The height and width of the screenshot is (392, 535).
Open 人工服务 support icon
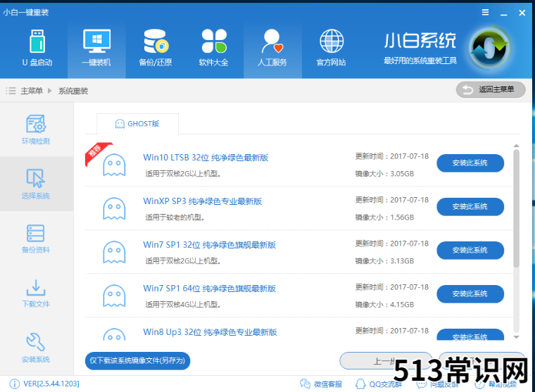(x=272, y=48)
